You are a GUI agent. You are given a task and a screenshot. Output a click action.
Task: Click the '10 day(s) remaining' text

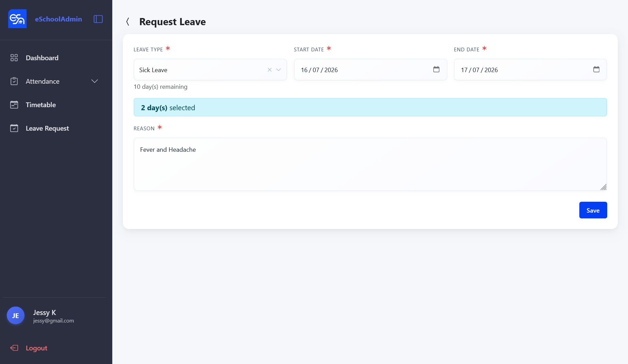click(161, 87)
